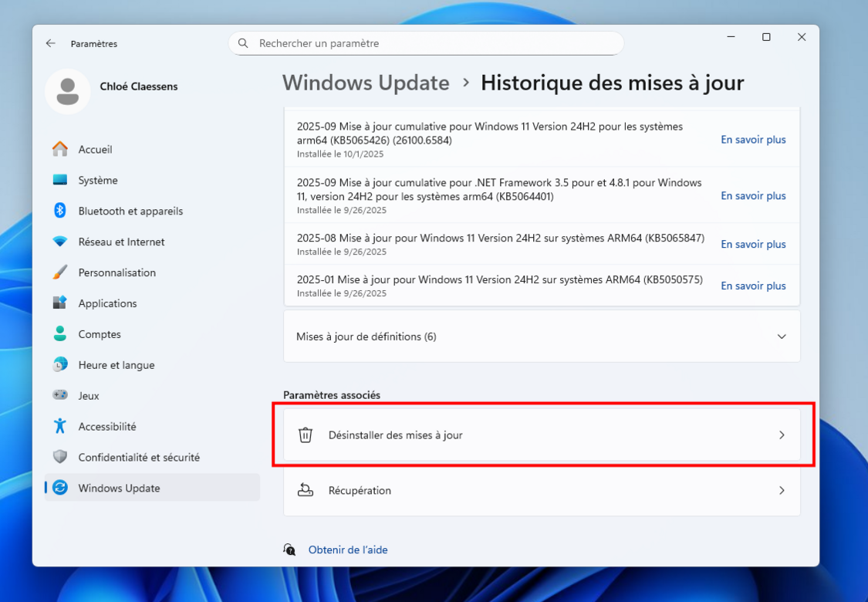Image resolution: width=868 pixels, height=602 pixels.
Task: Select Heure et langue sidebar item
Action: coord(116,365)
